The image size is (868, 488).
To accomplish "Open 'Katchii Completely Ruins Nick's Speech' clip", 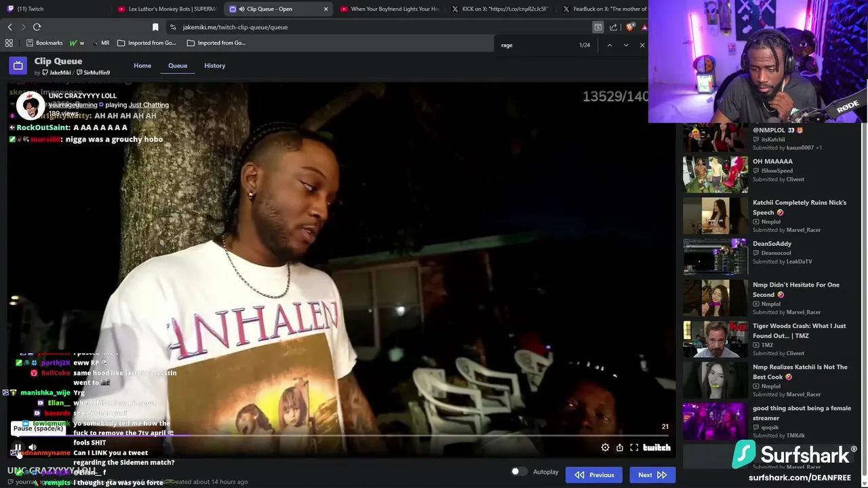I will [800, 207].
